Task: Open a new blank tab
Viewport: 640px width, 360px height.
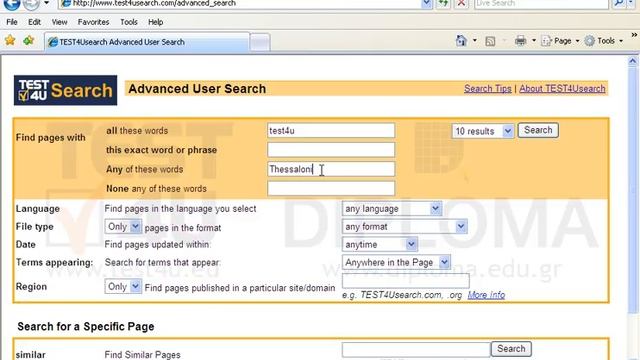Action: (260, 42)
